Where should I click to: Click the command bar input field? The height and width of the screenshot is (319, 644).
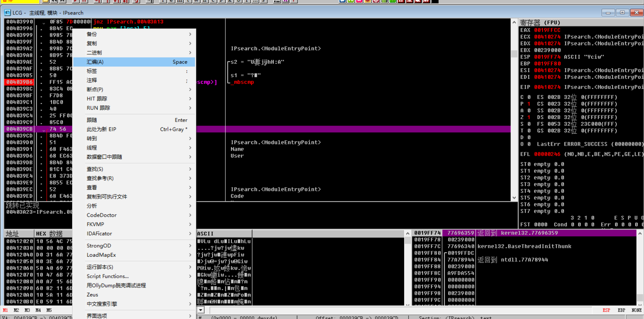401,310
